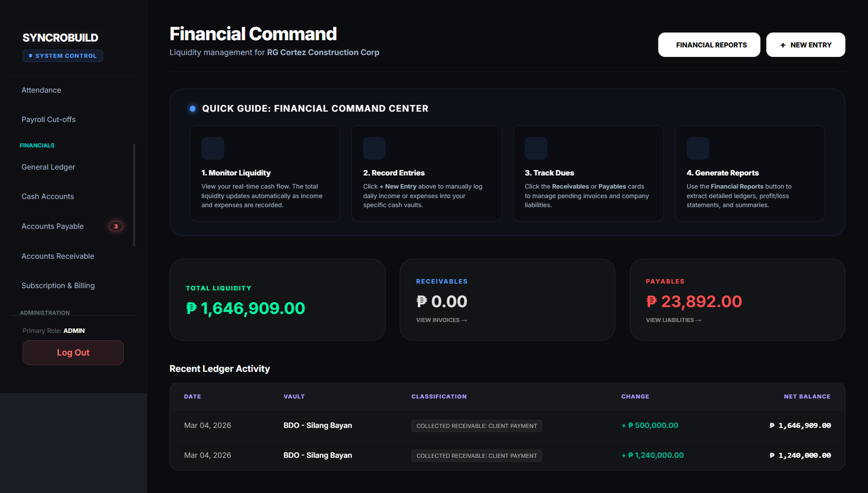Click the 1. Monitor Liquidity guide card title
Image resolution: width=868 pixels, height=493 pixels.
pos(236,173)
